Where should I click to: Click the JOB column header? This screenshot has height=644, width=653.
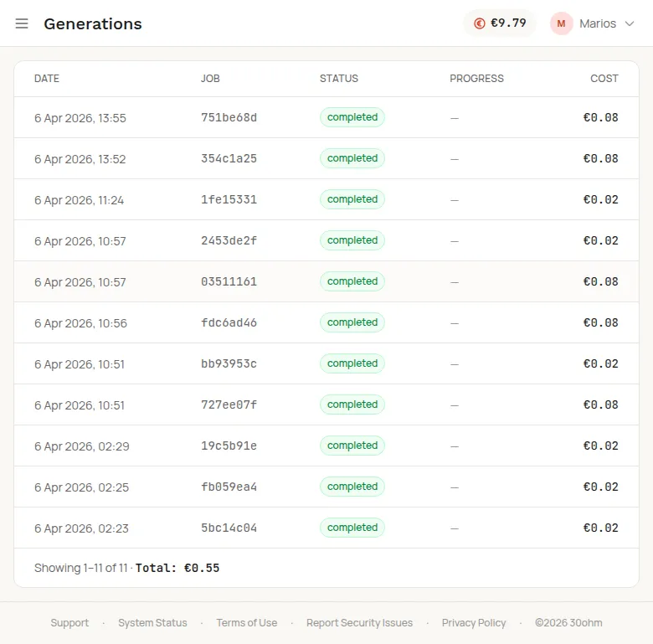(210, 79)
